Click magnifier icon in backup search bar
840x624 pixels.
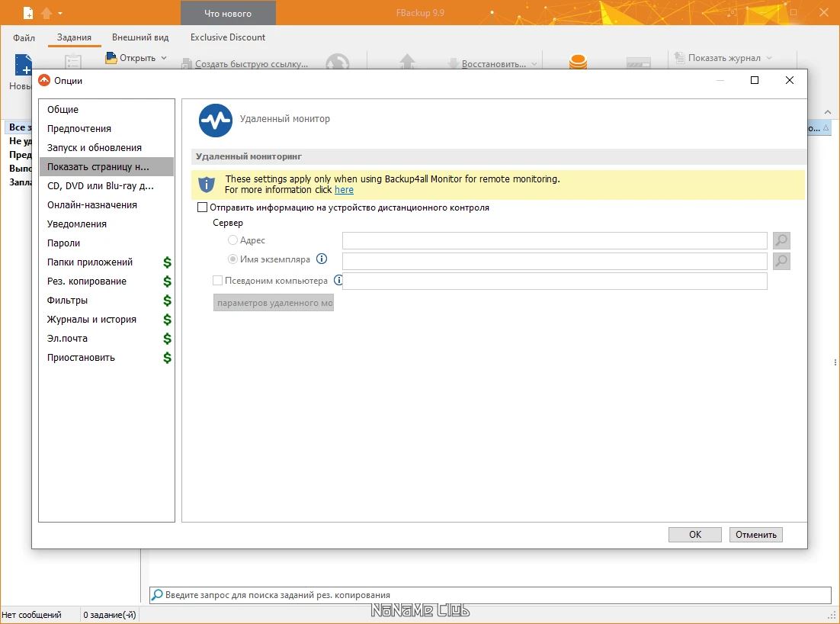157,594
